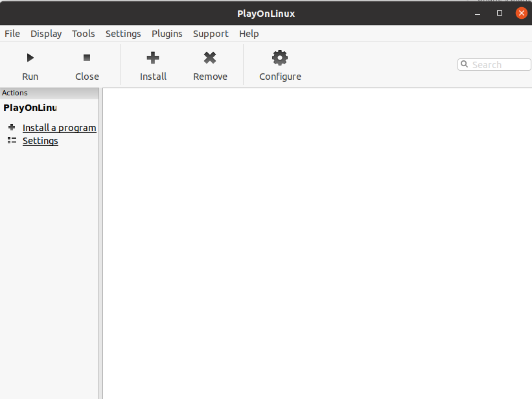Minimize the PlayOnLinux window

(x=478, y=14)
